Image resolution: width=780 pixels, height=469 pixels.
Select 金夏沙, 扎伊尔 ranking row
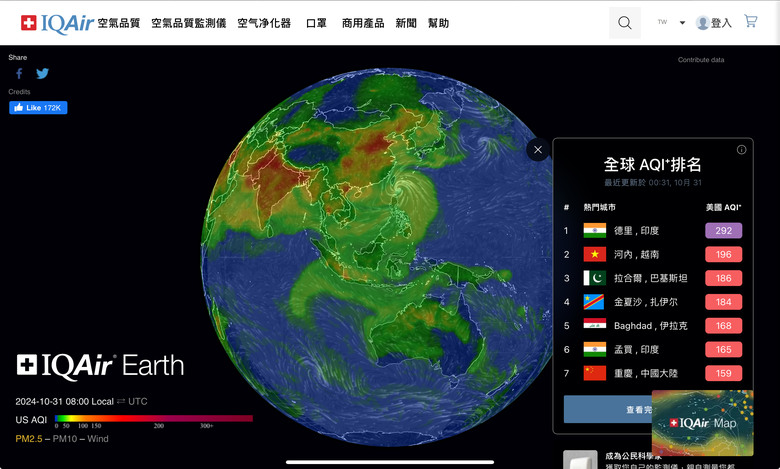(653, 302)
